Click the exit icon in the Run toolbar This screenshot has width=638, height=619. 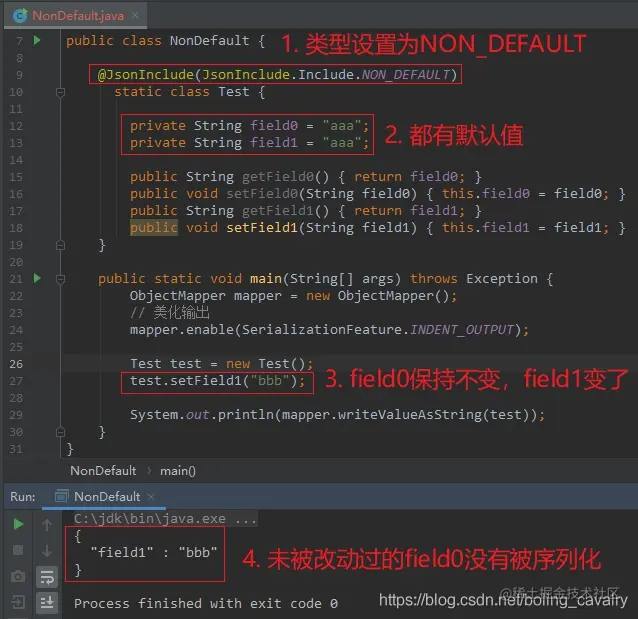[x=18, y=602]
